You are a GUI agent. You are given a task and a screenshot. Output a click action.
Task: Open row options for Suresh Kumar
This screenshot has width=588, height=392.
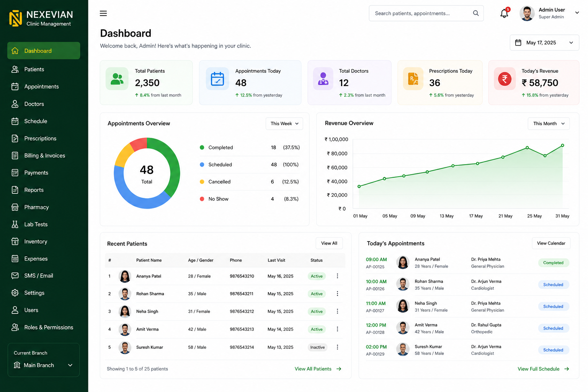point(337,347)
